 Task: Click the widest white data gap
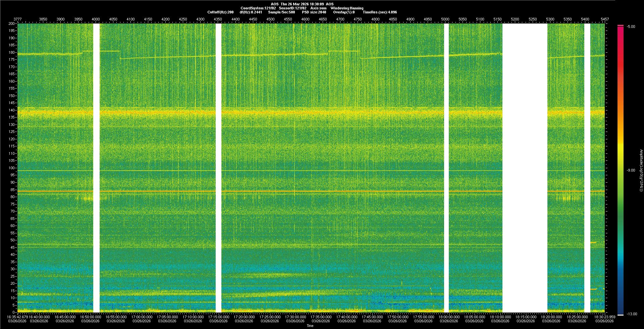coord(525,168)
